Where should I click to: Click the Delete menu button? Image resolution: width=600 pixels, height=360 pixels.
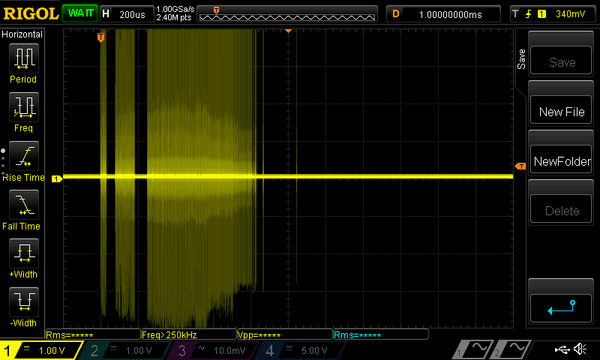tap(561, 210)
